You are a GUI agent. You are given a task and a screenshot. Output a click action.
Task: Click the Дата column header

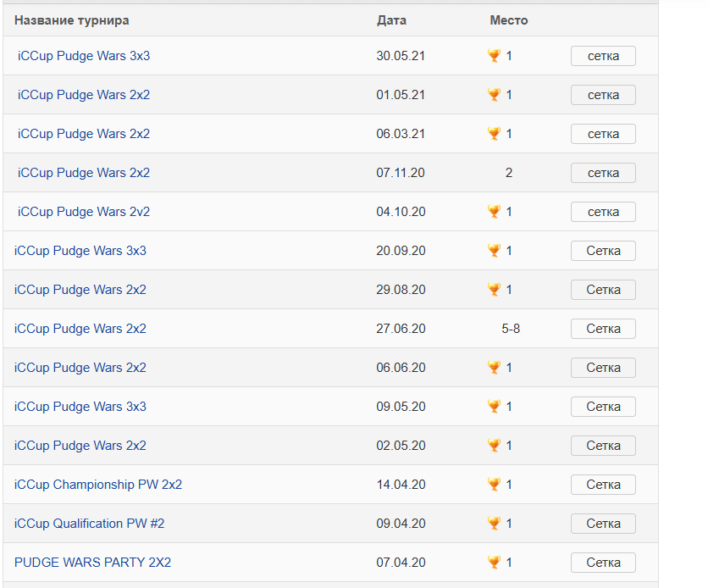point(391,20)
